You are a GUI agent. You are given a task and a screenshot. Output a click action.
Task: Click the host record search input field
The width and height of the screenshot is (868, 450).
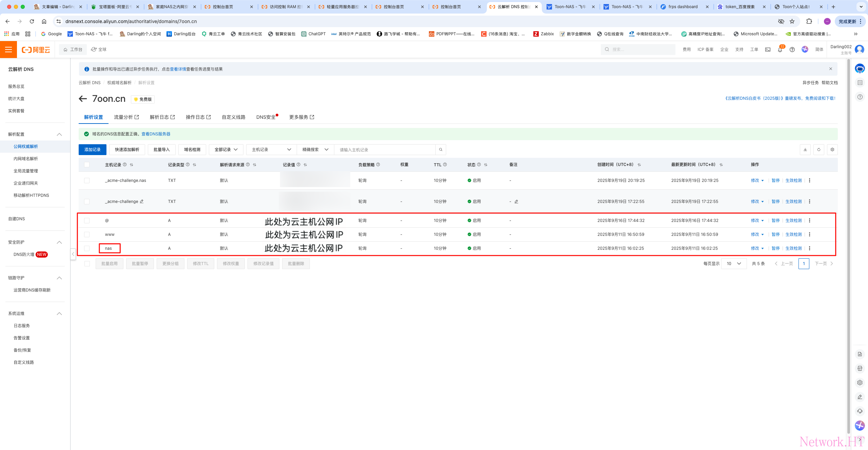[384, 150]
